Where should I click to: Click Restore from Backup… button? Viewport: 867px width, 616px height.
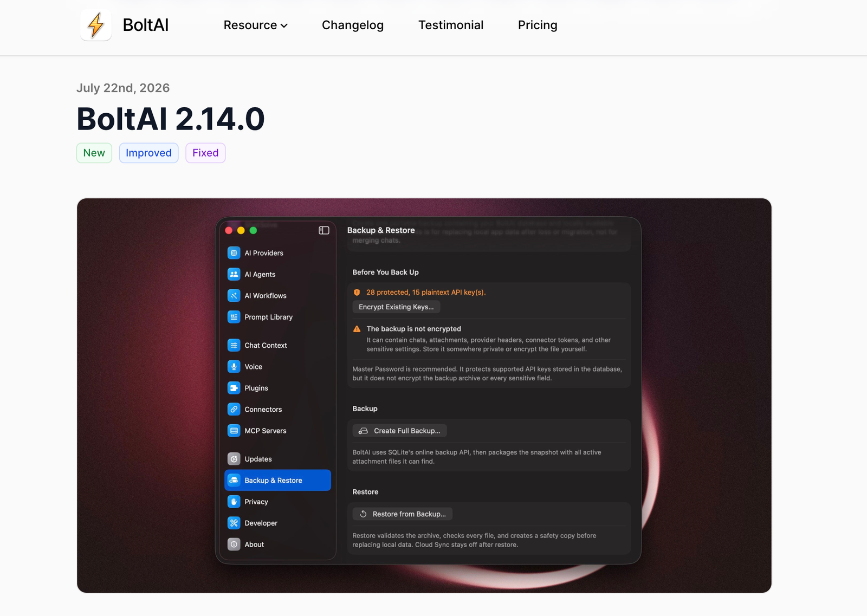[x=403, y=514]
